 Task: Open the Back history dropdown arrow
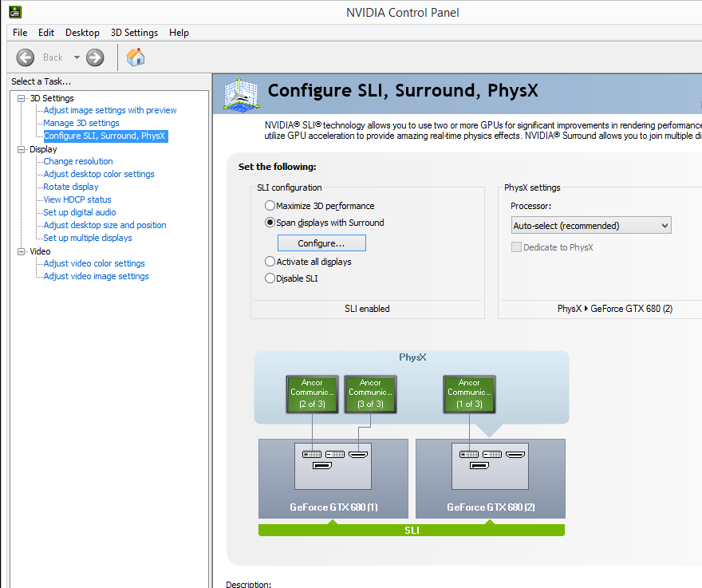pos(77,57)
